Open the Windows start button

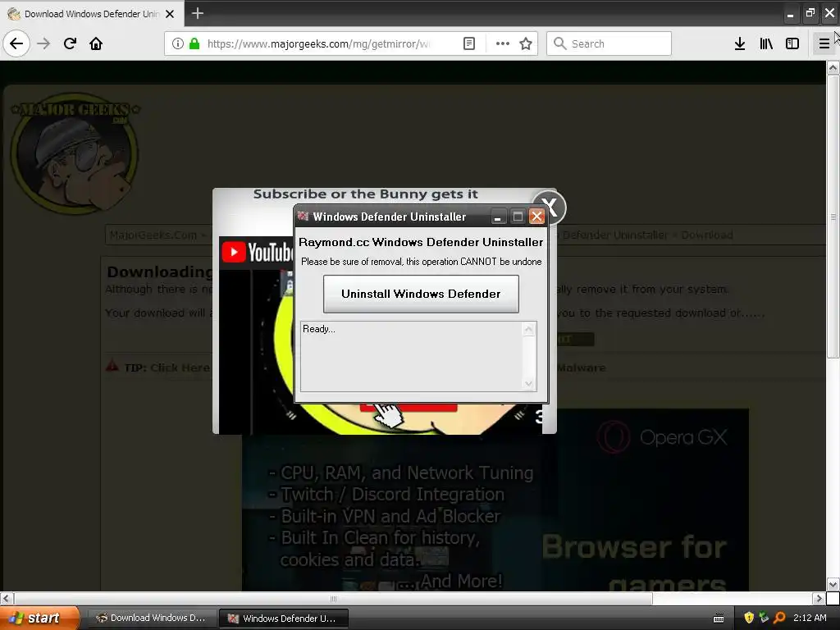click(x=39, y=618)
